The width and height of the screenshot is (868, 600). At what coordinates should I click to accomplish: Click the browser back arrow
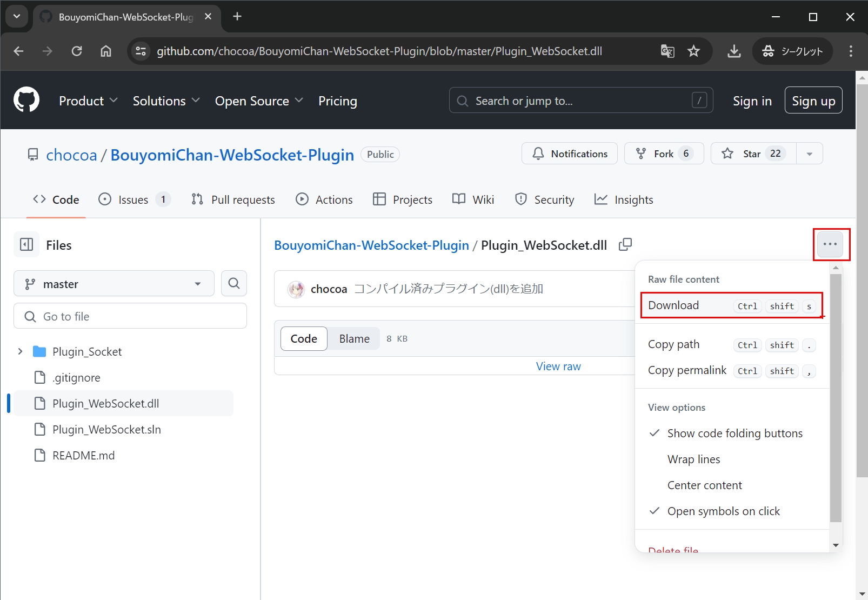(18, 51)
